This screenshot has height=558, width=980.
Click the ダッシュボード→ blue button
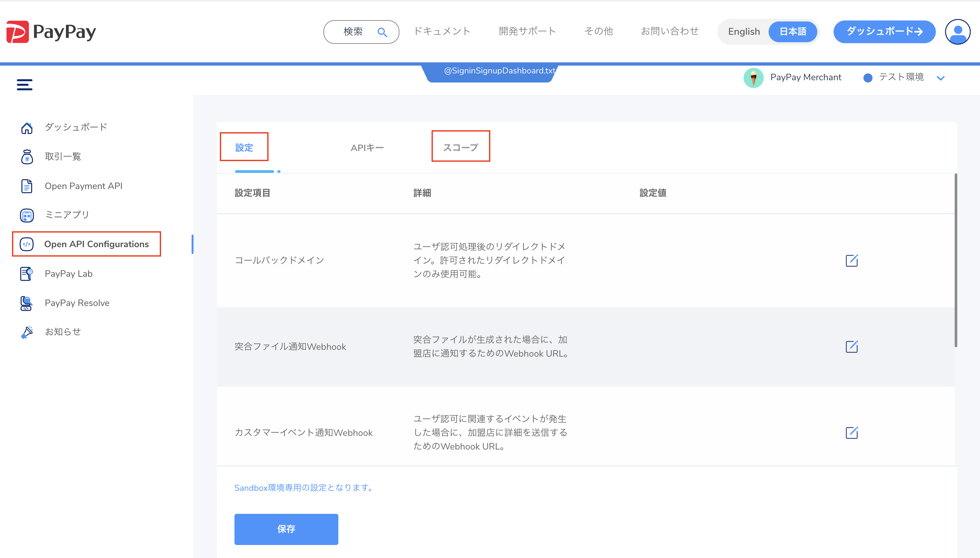tap(884, 32)
